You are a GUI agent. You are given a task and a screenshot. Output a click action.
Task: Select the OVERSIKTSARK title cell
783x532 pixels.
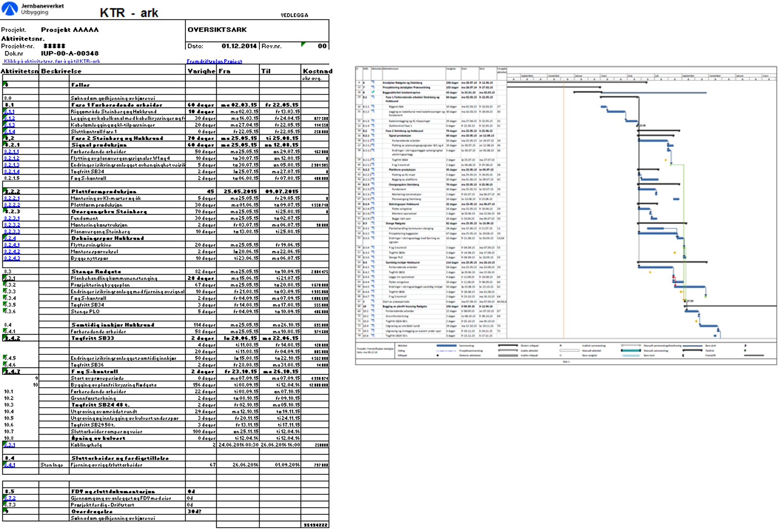(217, 30)
